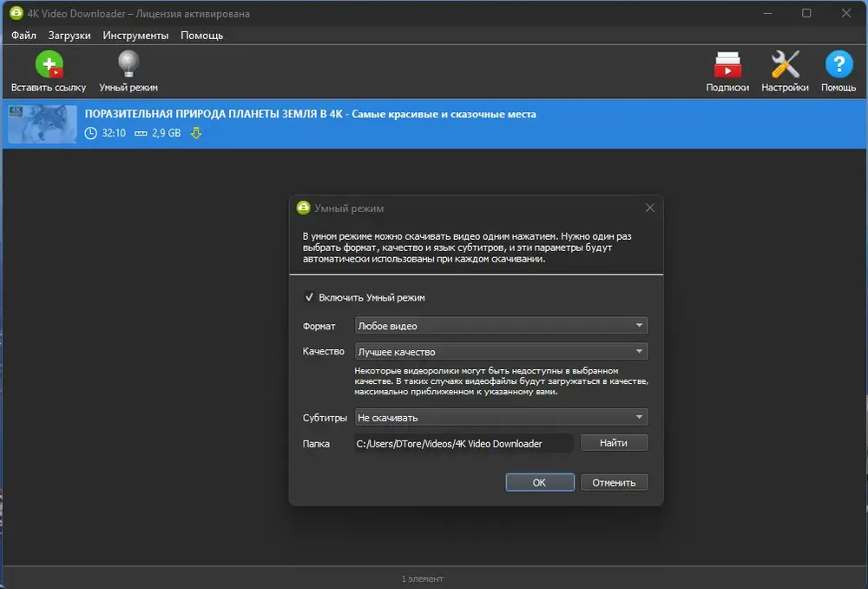Click the Smart Mode lightbulb icon

pyautogui.click(x=128, y=65)
